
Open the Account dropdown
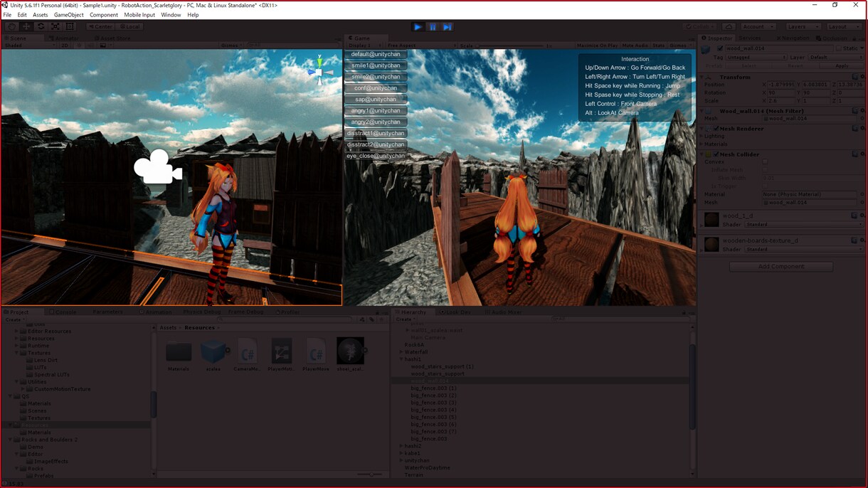click(758, 26)
